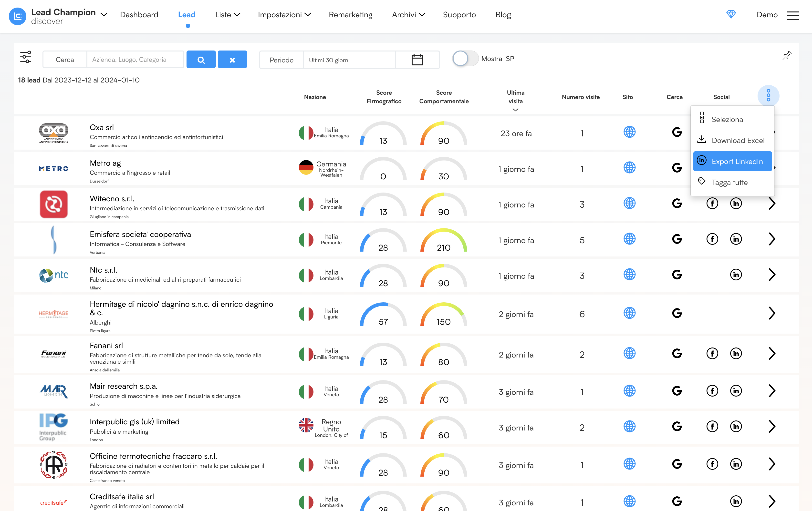Screen dimensions: 812x511
Task: Open LinkedIn icon for Mair research s.p.a.
Action: [x=736, y=391]
